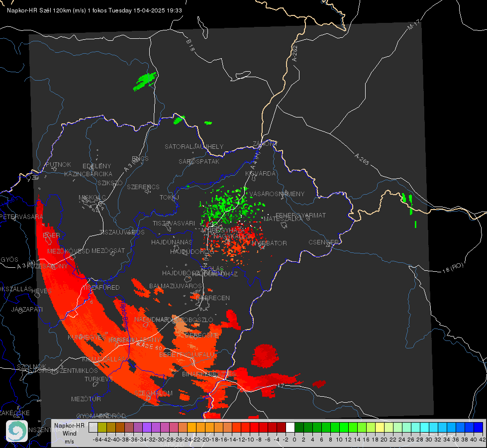Select the dark green swatch right of white
Image resolution: width=487 pixels, height=448 pixels.
click(299, 428)
